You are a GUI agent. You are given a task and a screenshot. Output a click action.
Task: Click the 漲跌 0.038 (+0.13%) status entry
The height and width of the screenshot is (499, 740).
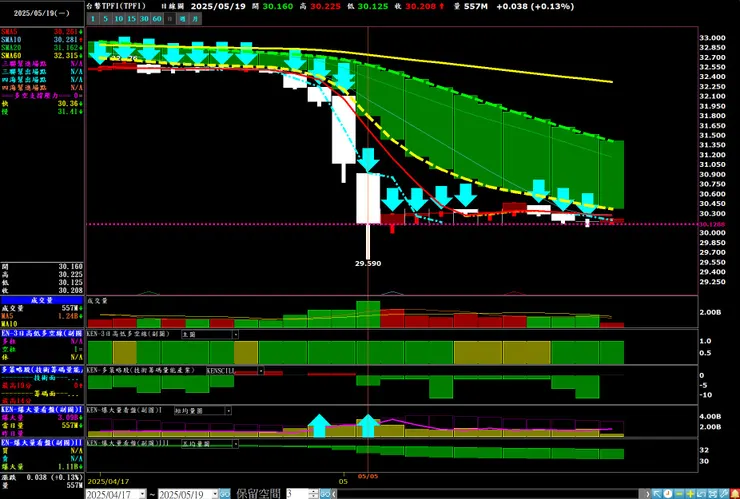coord(42,477)
